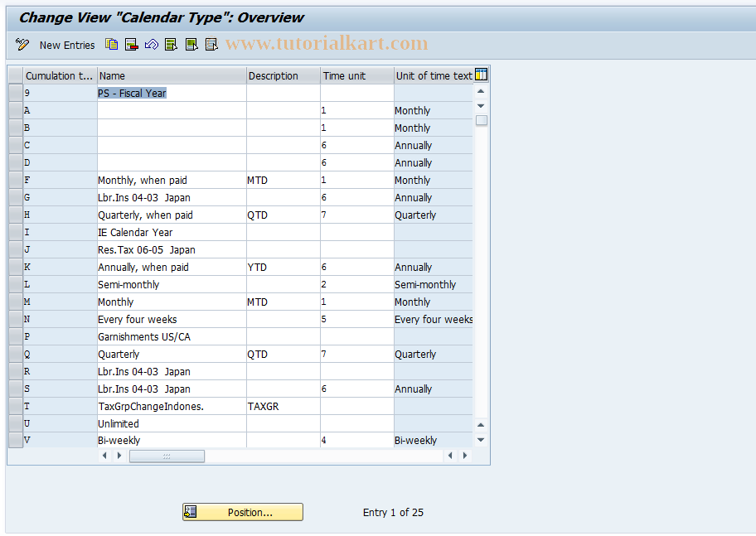Click the 'Every four weeks' name cell in row N
Screen dimensions: 756x536
172,319
